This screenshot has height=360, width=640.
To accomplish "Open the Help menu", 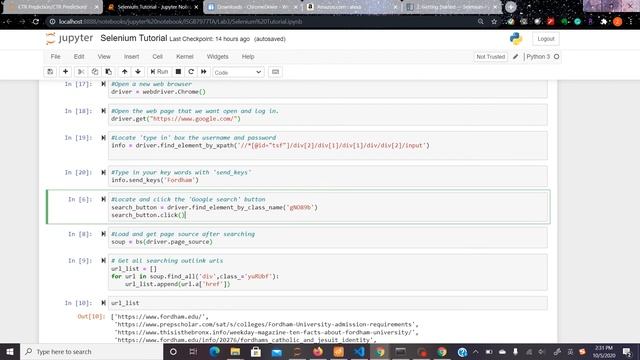I will pyautogui.click(x=248, y=57).
